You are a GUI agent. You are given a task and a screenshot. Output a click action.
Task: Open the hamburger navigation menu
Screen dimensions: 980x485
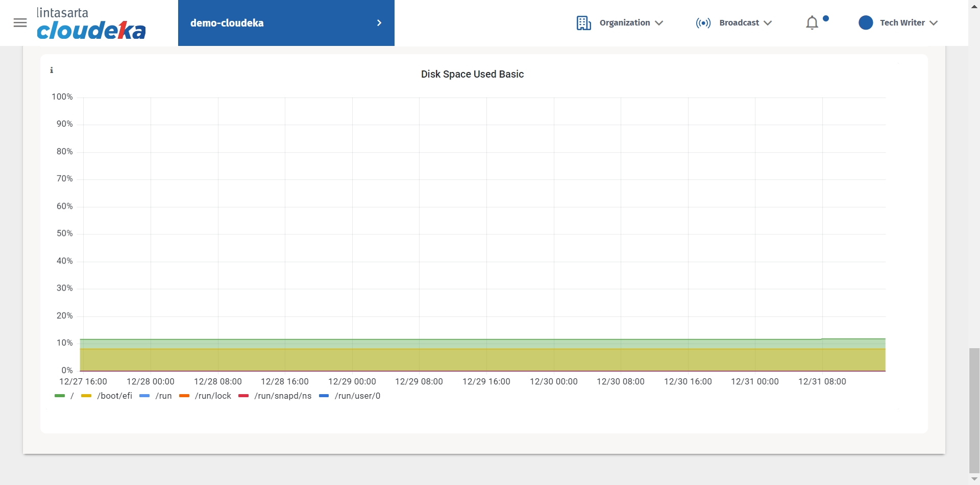[x=20, y=23]
